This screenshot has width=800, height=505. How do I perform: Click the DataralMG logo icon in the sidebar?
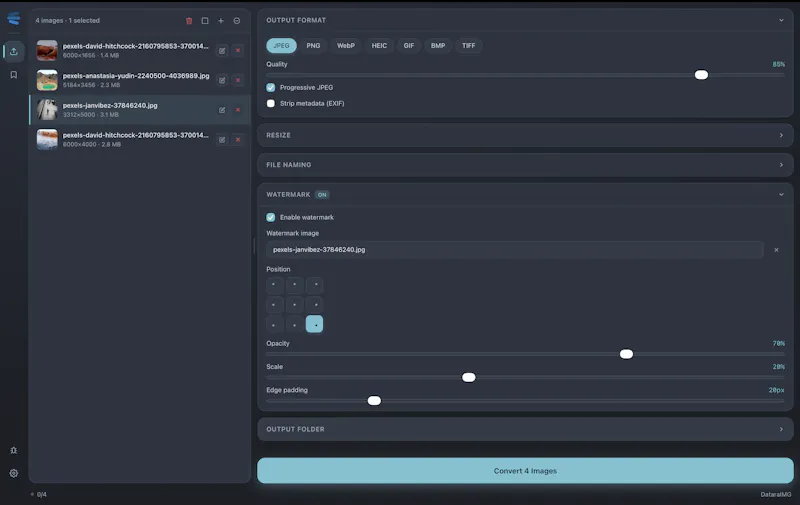14,19
